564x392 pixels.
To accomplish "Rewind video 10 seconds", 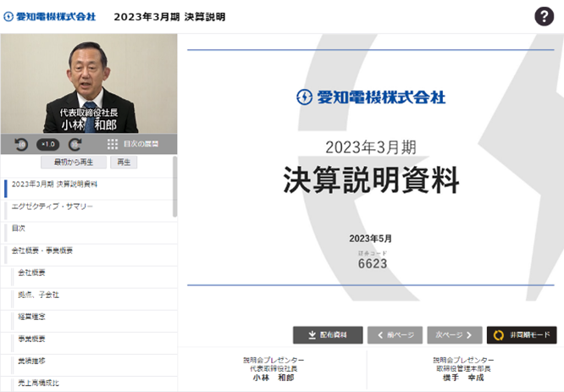I will pos(21,144).
